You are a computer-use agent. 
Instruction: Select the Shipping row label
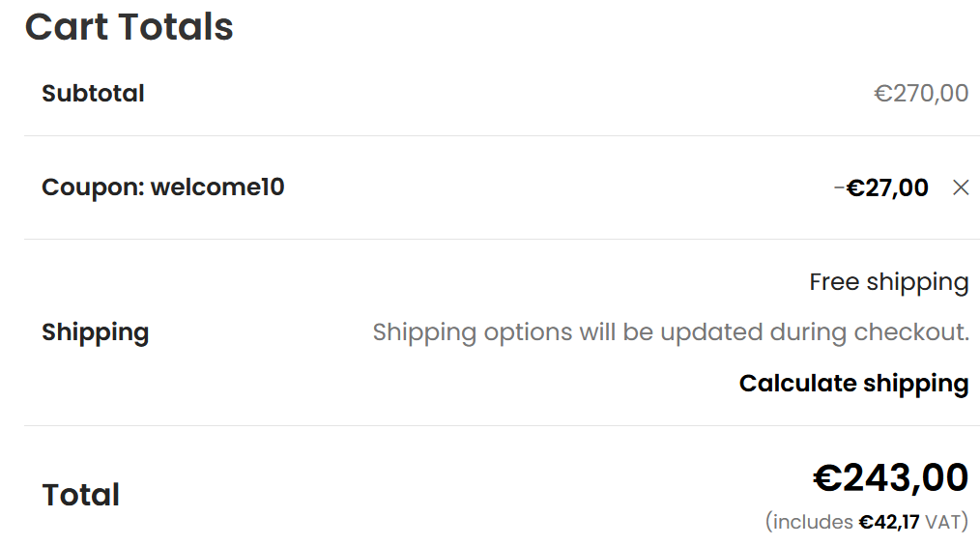pyautogui.click(x=95, y=332)
